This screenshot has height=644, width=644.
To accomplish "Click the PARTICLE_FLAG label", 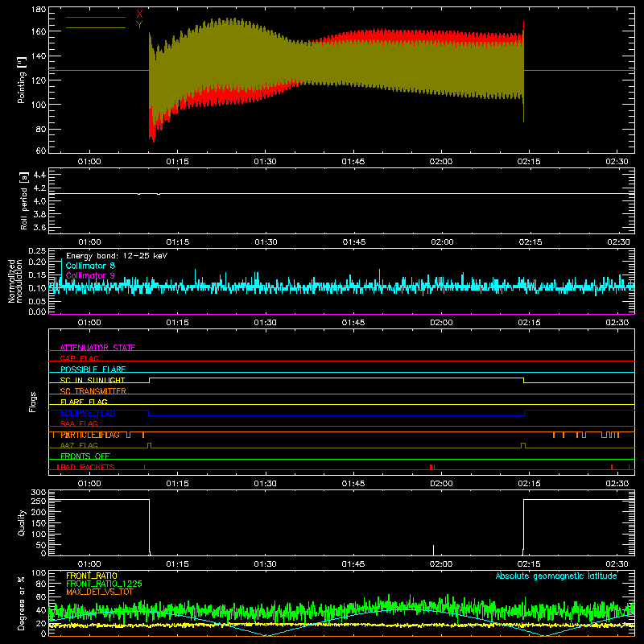I will [90, 435].
